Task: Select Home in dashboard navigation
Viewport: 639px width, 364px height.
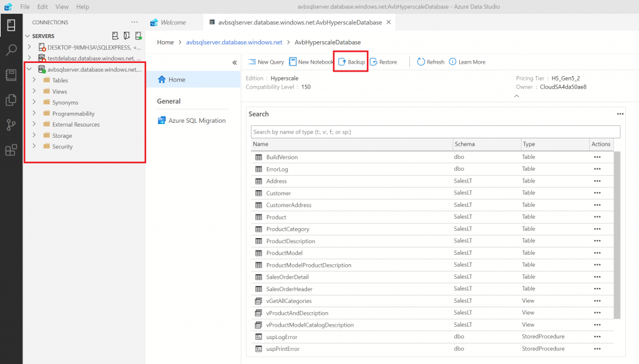Action: pyautogui.click(x=193, y=79)
